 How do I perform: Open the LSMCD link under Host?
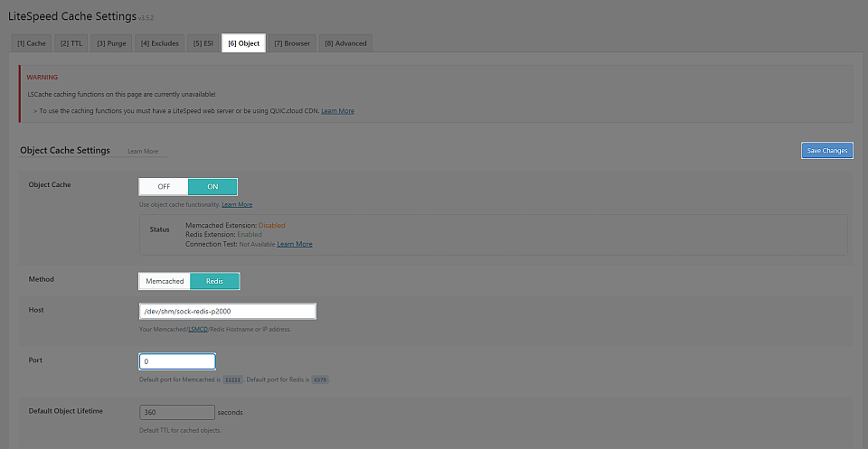[198, 330]
